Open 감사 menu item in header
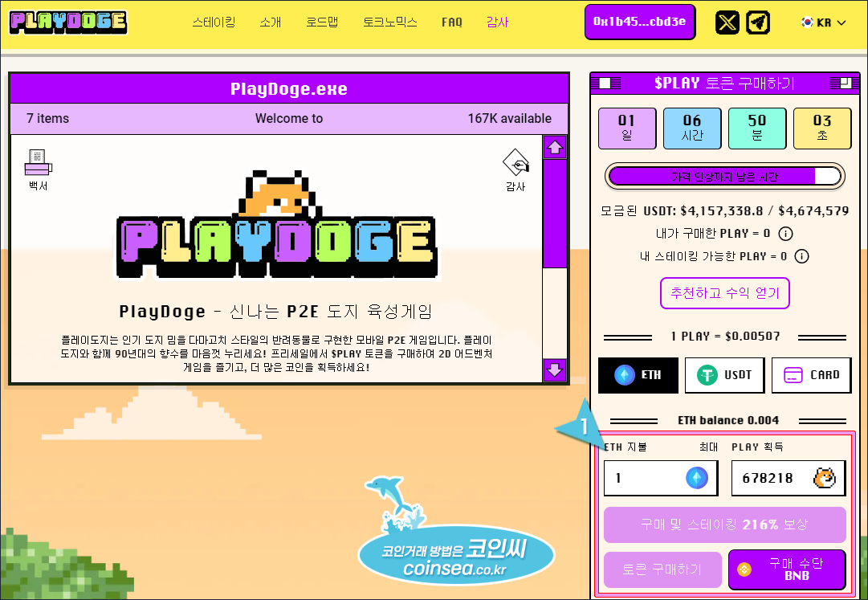 click(x=497, y=22)
